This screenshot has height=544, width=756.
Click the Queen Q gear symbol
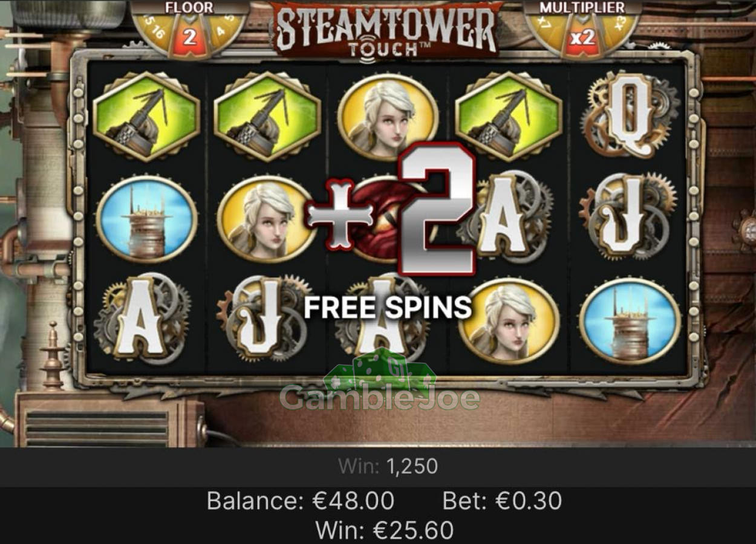coord(630,116)
